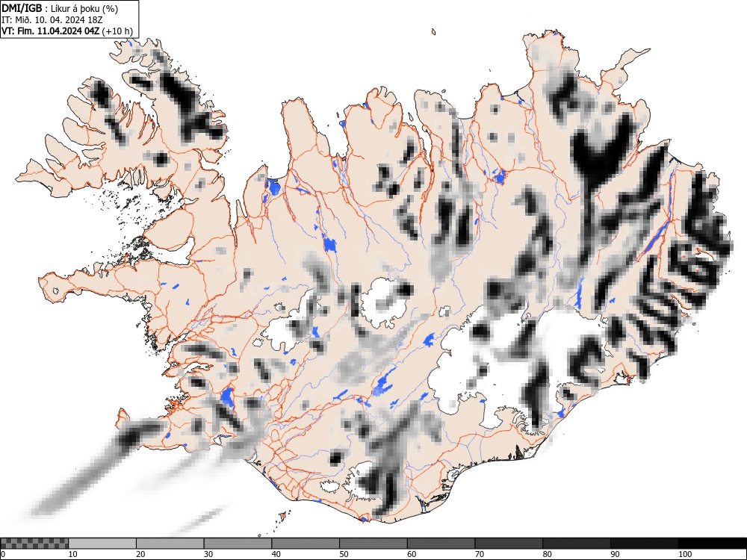Click the legend label '70'
The height and width of the screenshot is (560, 747).
click(x=480, y=554)
